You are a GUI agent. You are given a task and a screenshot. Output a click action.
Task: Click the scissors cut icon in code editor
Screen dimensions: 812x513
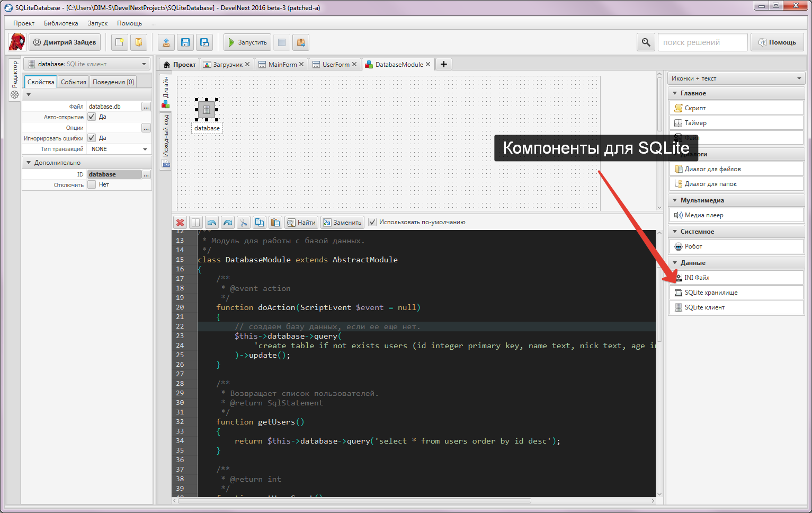[x=244, y=223]
